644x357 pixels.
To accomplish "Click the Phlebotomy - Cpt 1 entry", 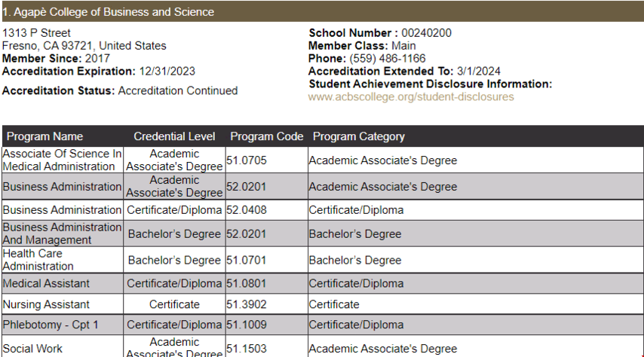I will pyautogui.click(x=51, y=325).
